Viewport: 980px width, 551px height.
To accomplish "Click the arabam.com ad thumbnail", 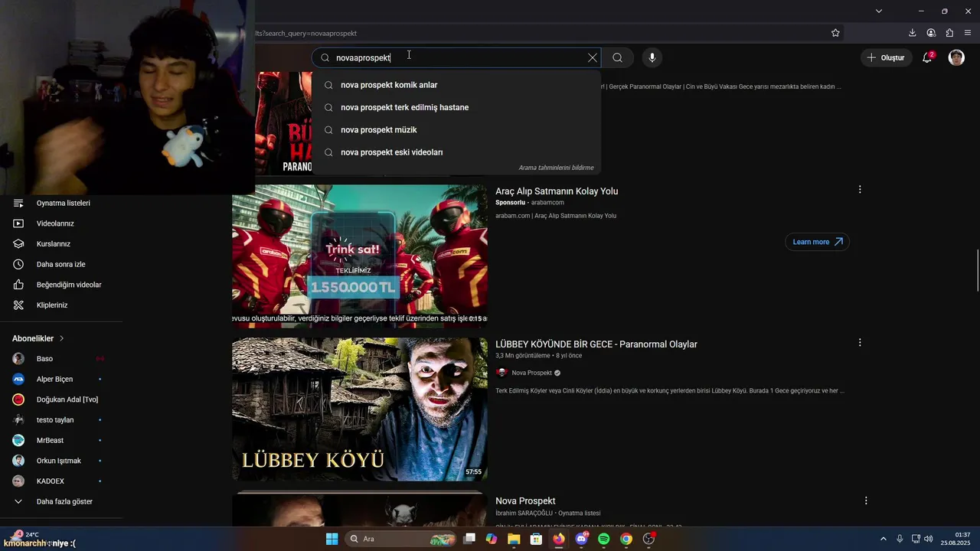I will [x=360, y=256].
